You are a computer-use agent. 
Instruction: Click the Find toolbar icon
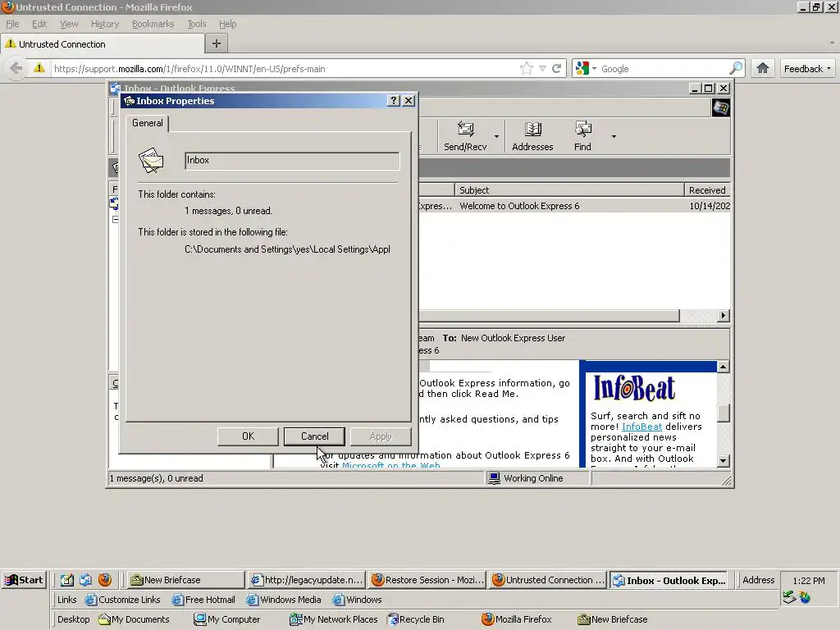(x=583, y=136)
